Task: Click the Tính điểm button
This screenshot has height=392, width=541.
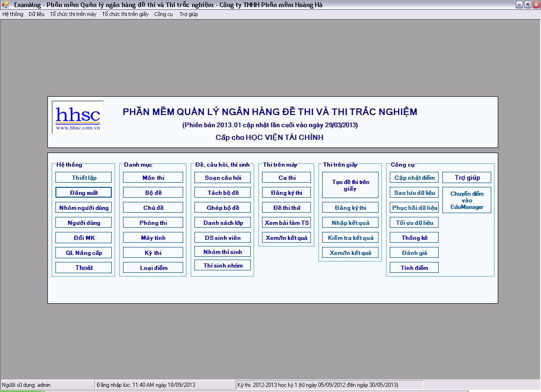Action: click(414, 268)
